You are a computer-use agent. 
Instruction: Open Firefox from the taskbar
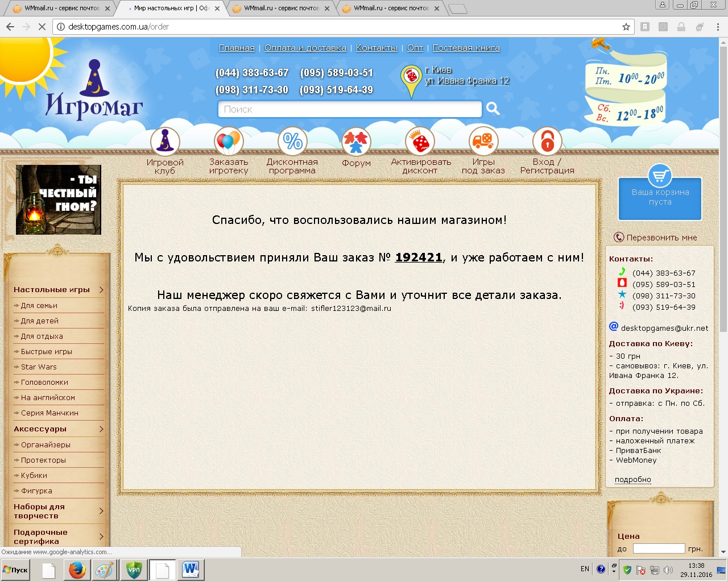pos(77,569)
